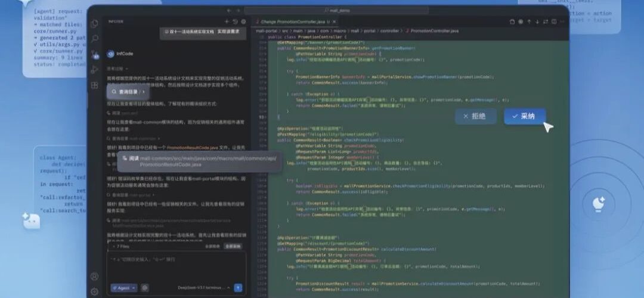Click the blue send message arrow button

[238, 288]
